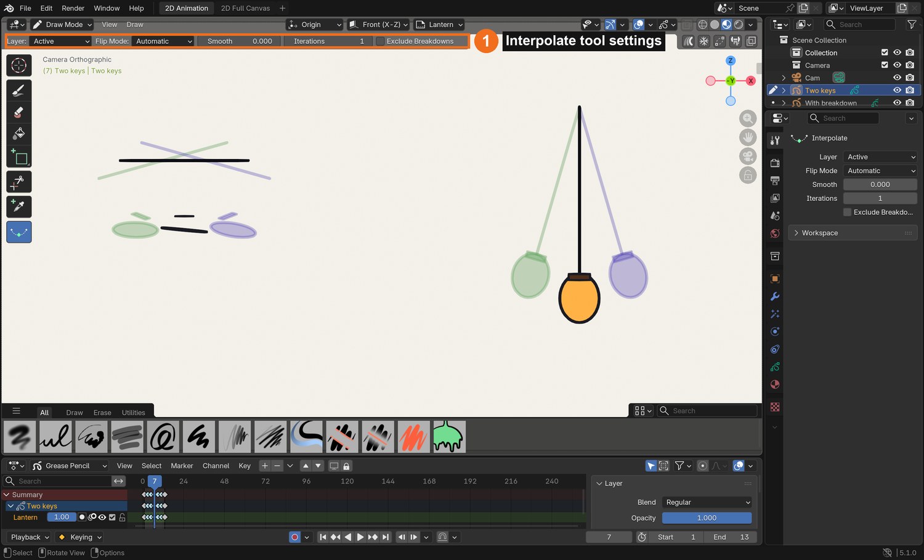Open the header Layer Active dropdown
Viewport: 924px width, 560px height.
pos(60,41)
